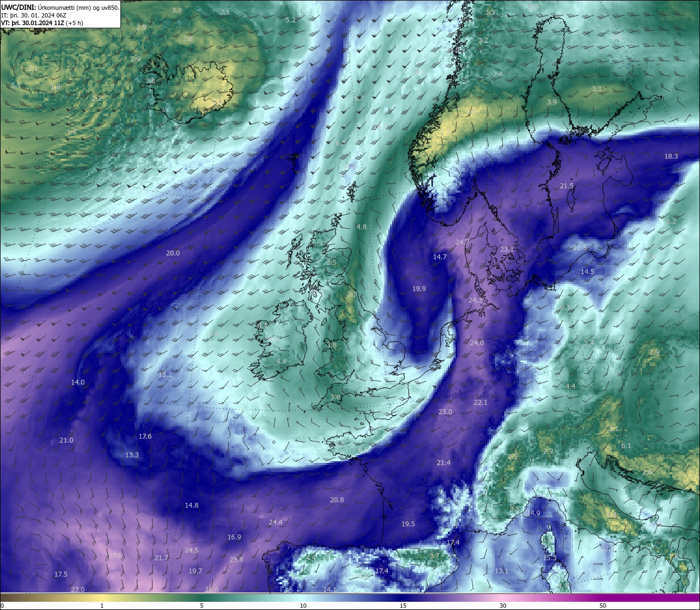Click the 4.8 value east of Scotland
The width and height of the screenshot is (700, 610).
coord(361,227)
